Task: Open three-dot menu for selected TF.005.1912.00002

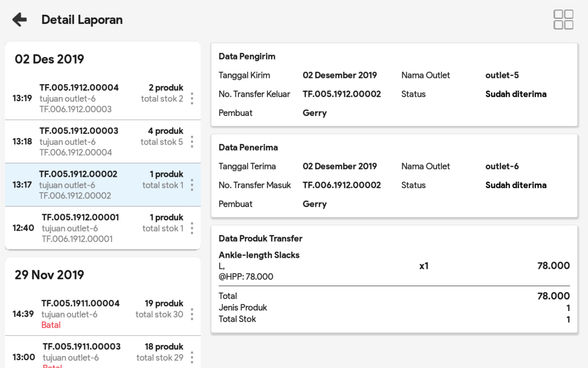Action: 192,185
